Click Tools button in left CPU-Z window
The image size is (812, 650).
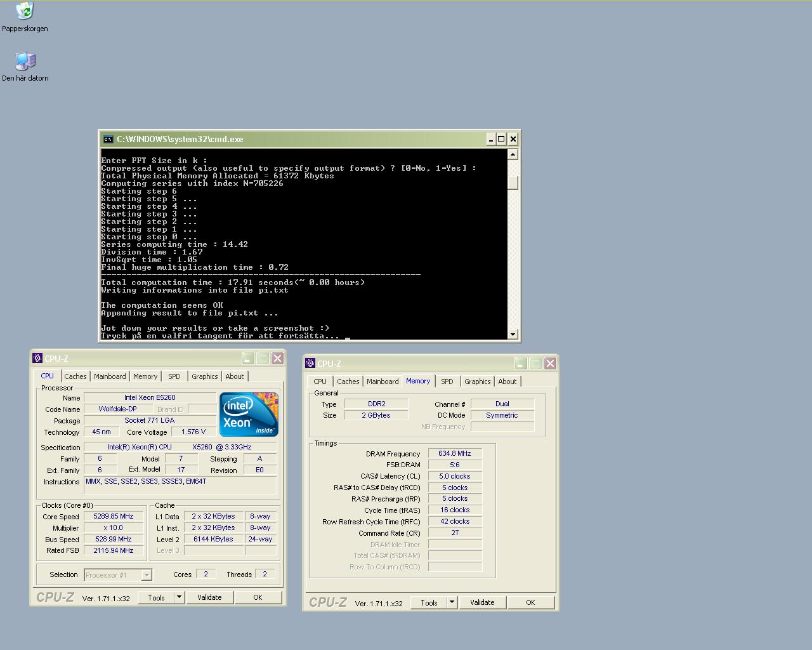[156, 597]
